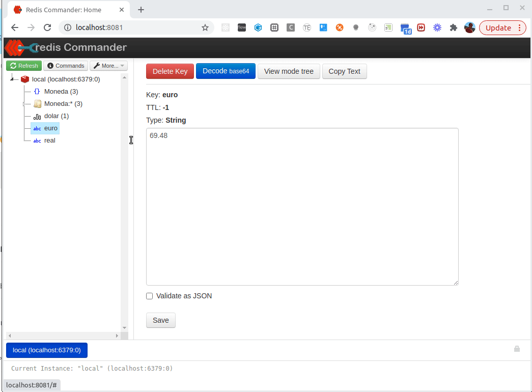Screen dimensions: 532x392
Task: Click the sidebar scroll down arrow
Action: point(125,328)
